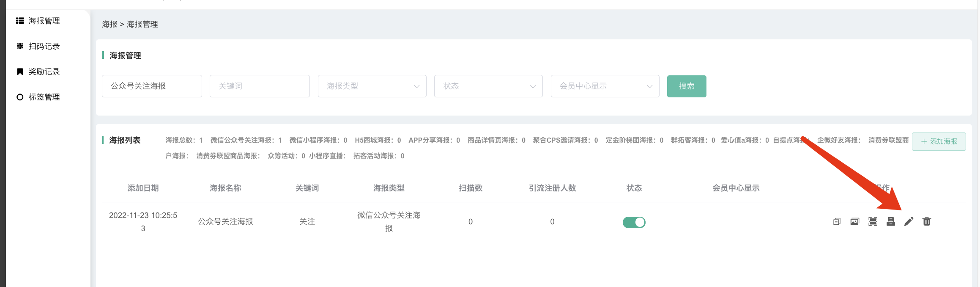The image size is (980, 287).
Task: Click the scan code icon in row
Action: pyautogui.click(x=873, y=222)
